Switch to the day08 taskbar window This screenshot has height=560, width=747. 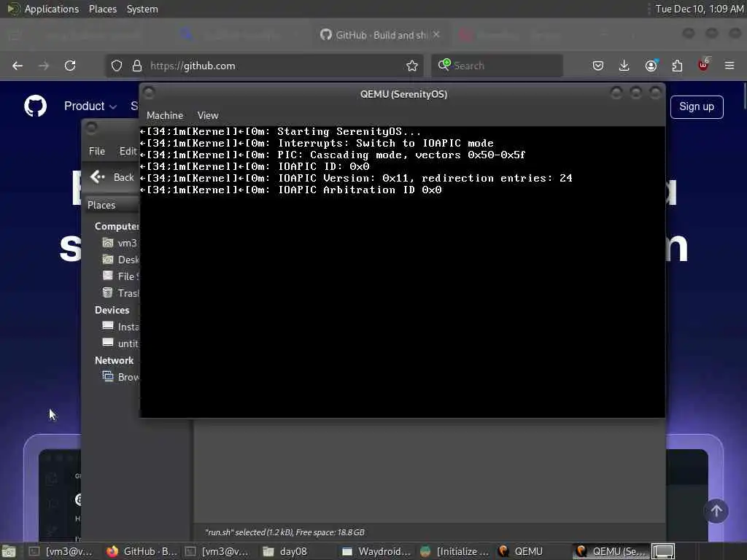tap(285, 551)
